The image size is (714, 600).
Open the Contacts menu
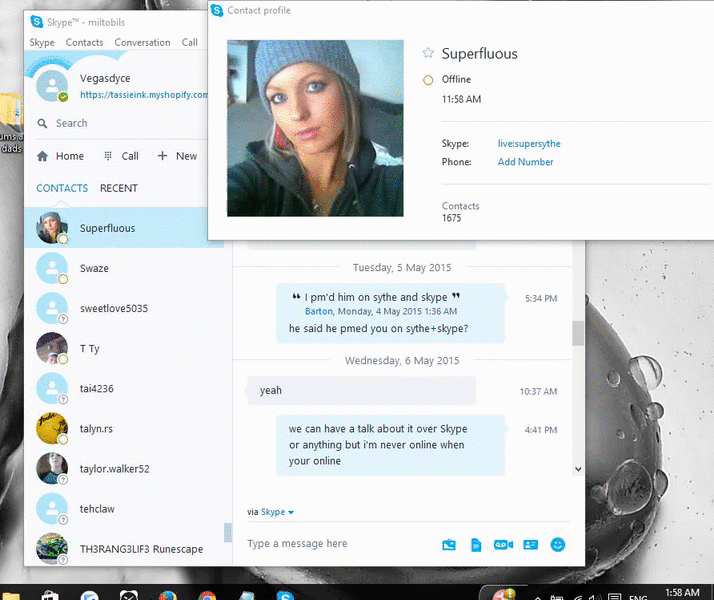(84, 42)
